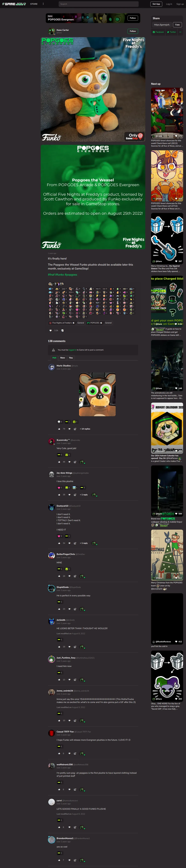The image size is (186, 868).
Task: Open StupidSoda's profile avatar
Action: 52,588
